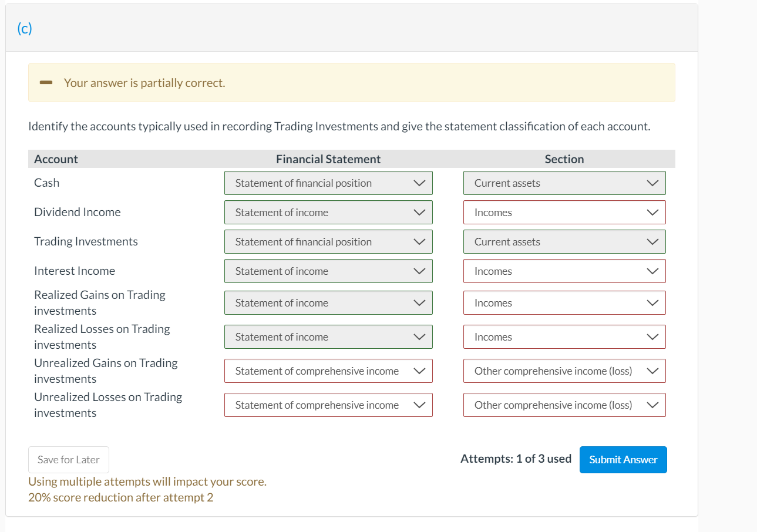757x532 pixels.
Task: Open Financial Statement dropdown for Interest Income
Action: pos(328,271)
